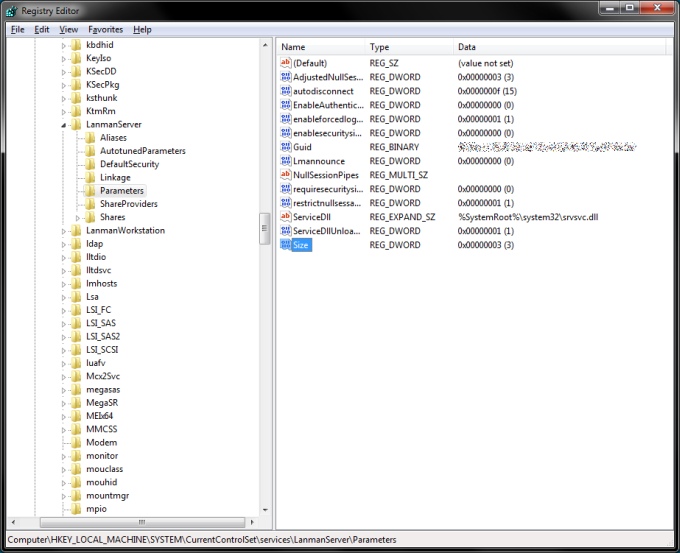Click the DWORD icon beside ServiceDllUnloa...

coord(285,231)
